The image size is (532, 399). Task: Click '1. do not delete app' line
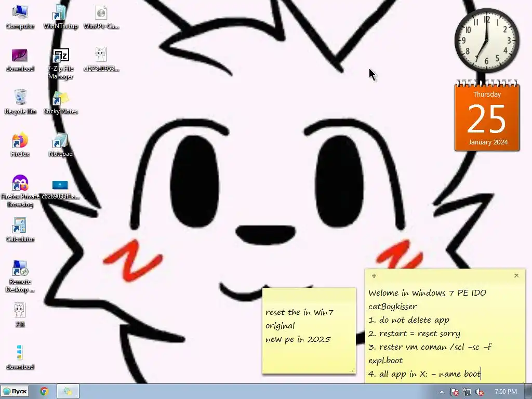tap(409, 320)
